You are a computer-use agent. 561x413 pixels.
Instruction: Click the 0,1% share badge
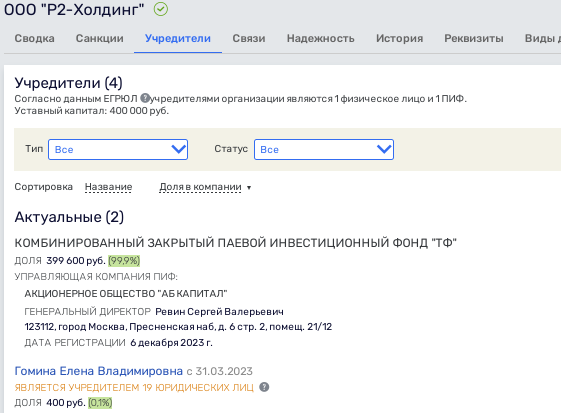(100, 403)
